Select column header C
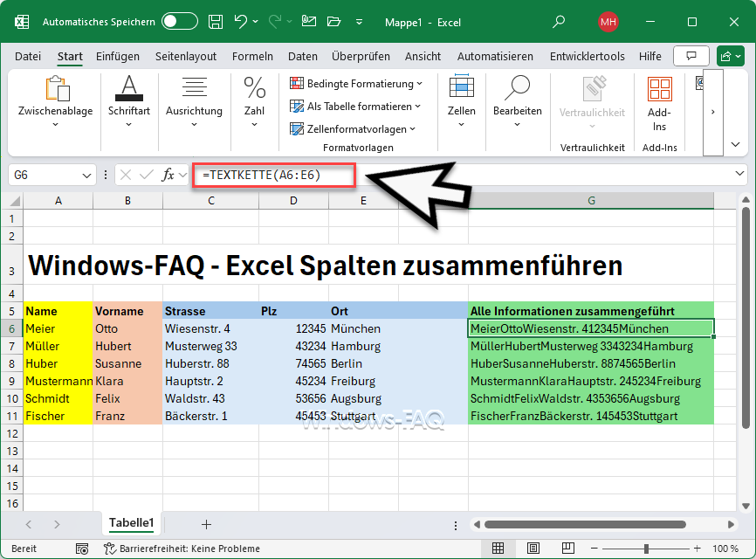 click(210, 201)
